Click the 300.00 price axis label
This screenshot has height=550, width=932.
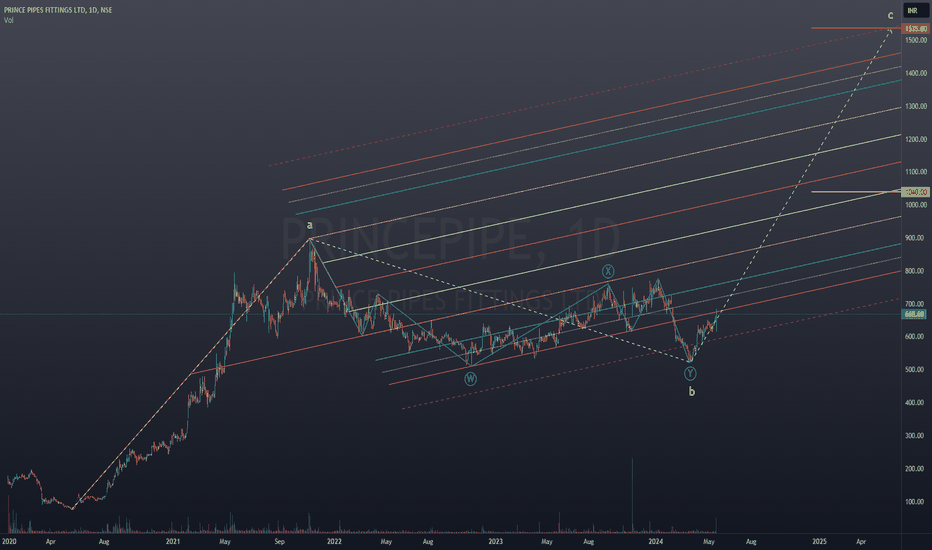pyautogui.click(x=915, y=436)
